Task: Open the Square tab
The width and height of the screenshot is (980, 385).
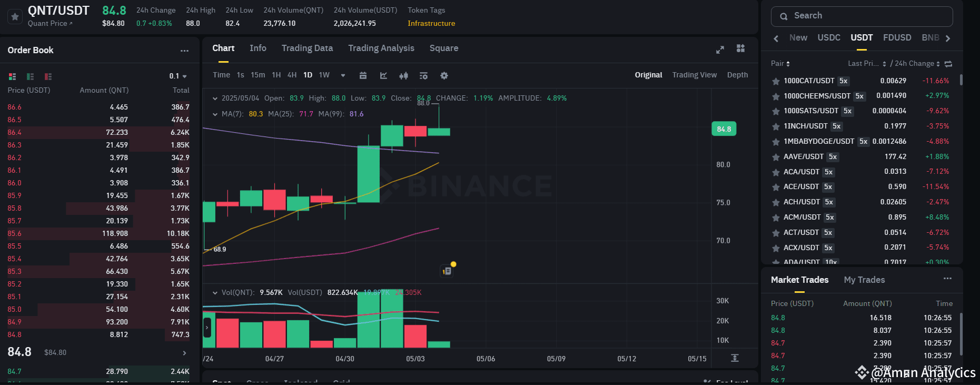Action: (443, 48)
